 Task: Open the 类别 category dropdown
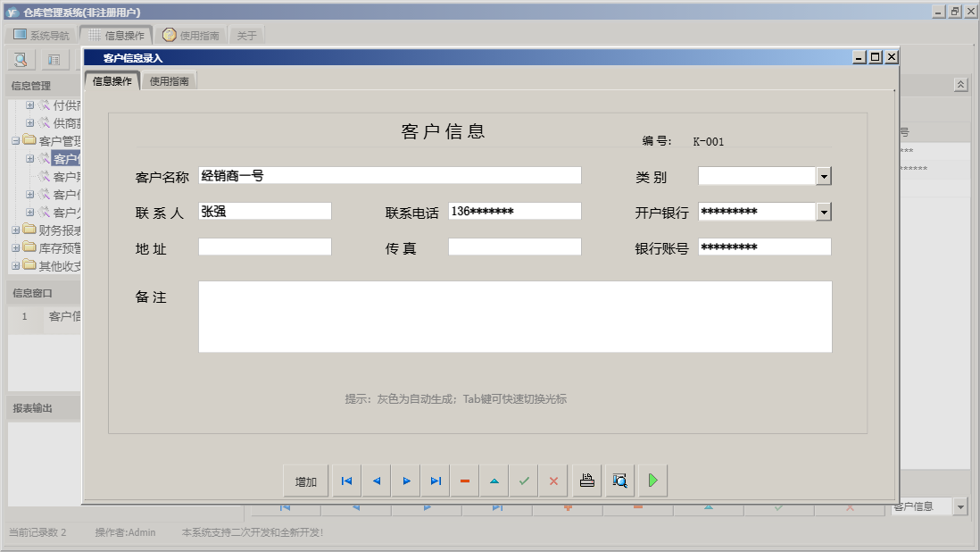click(823, 176)
